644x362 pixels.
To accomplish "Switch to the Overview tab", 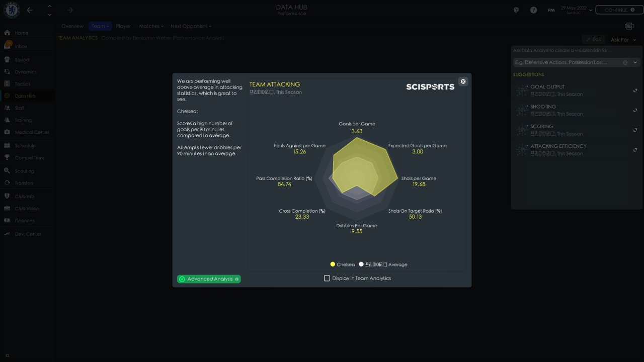I will pyautogui.click(x=72, y=26).
